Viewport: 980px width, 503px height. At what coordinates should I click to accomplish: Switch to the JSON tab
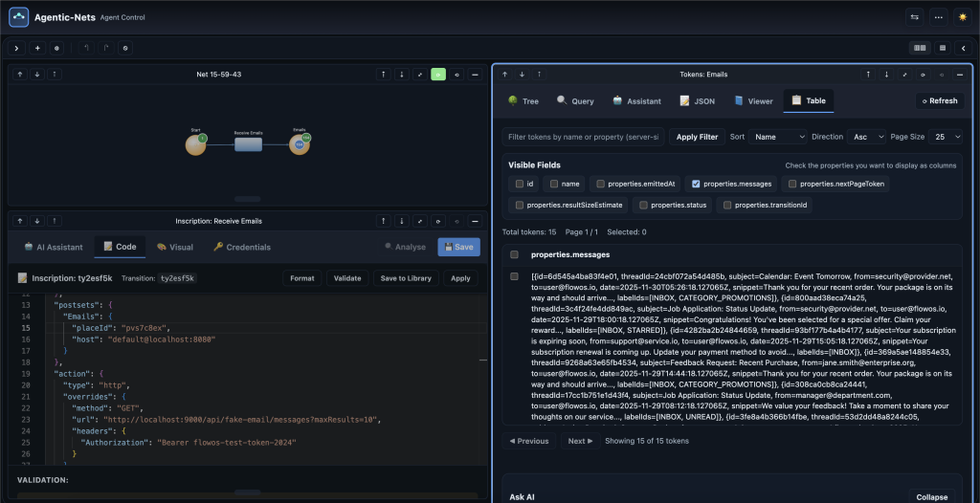tap(698, 100)
